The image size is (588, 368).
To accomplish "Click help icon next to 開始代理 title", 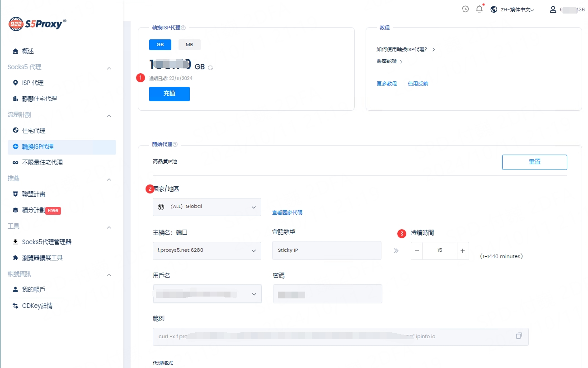I will [175, 145].
